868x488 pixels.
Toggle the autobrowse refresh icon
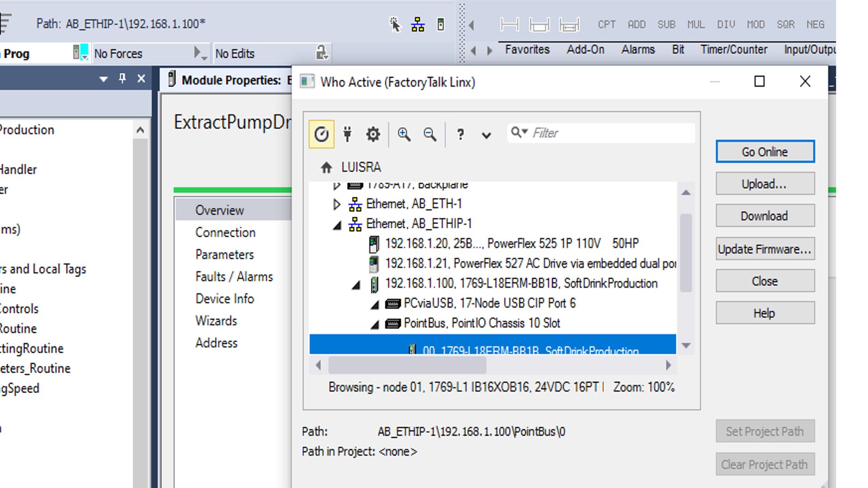point(321,134)
